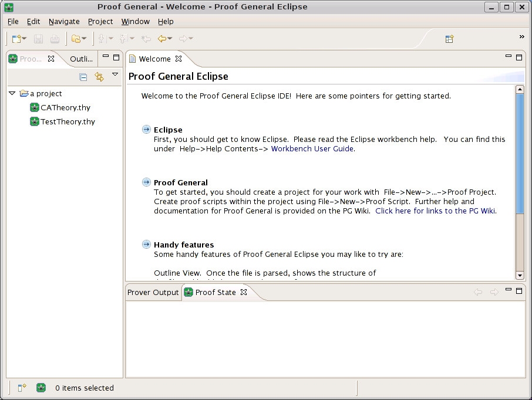Switch to the Outline view tab

[81, 59]
